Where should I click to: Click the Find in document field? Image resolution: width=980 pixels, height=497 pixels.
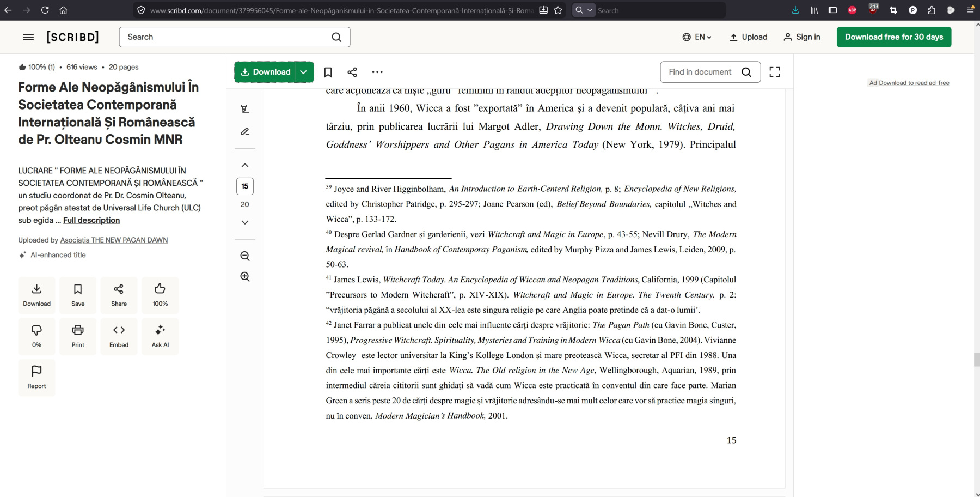[701, 72]
